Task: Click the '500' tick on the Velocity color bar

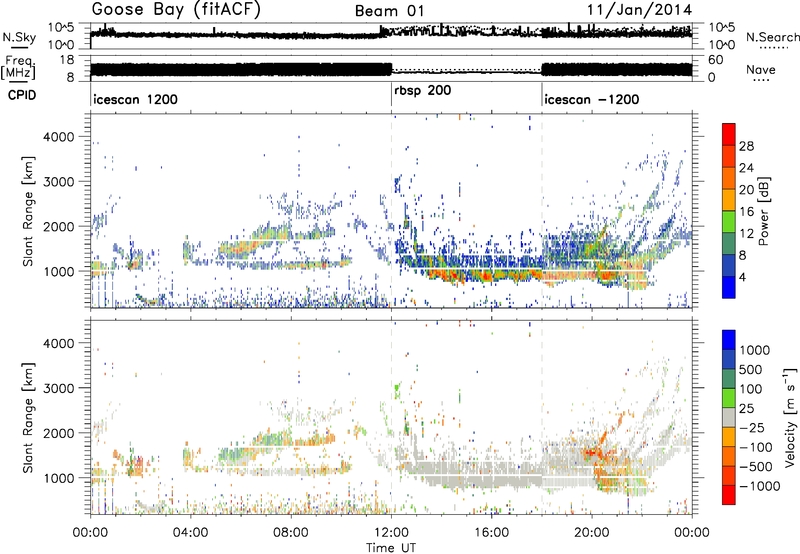Action: 750,369
